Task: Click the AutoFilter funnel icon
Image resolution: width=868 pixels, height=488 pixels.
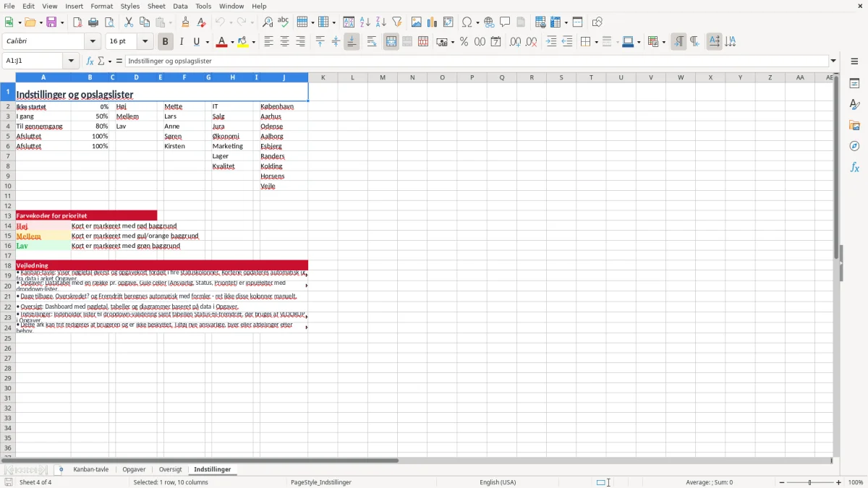Action: [x=397, y=22]
